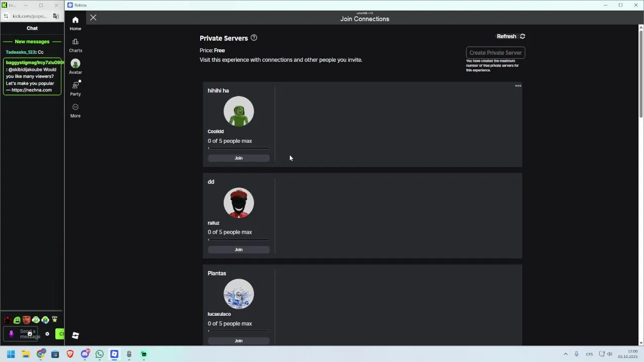The width and height of the screenshot is (644, 362).
Task: Open the mouse app icon in taskbar
Action: pyautogui.click(x=129, y=354)
